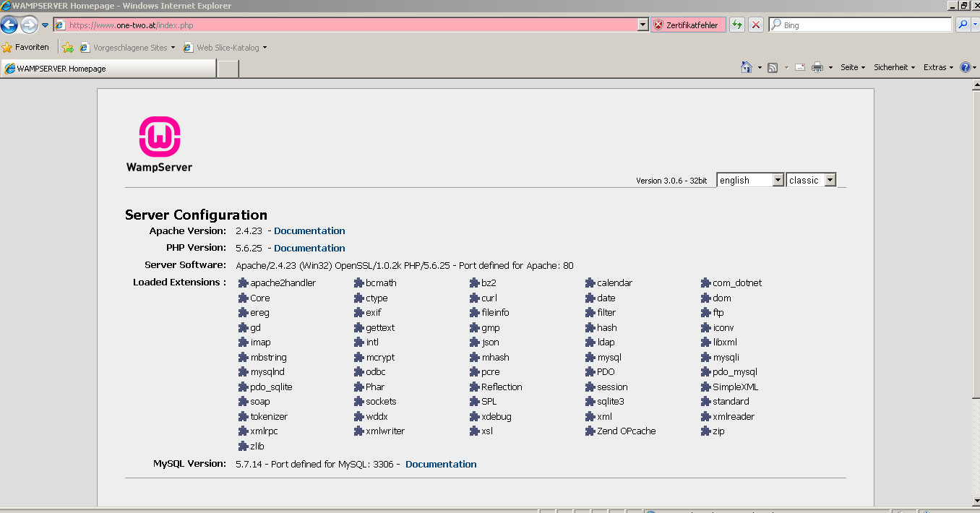Open the search provider dropdown arrow
This screenshot has width=980, height=513.
[x=974, y=25]
